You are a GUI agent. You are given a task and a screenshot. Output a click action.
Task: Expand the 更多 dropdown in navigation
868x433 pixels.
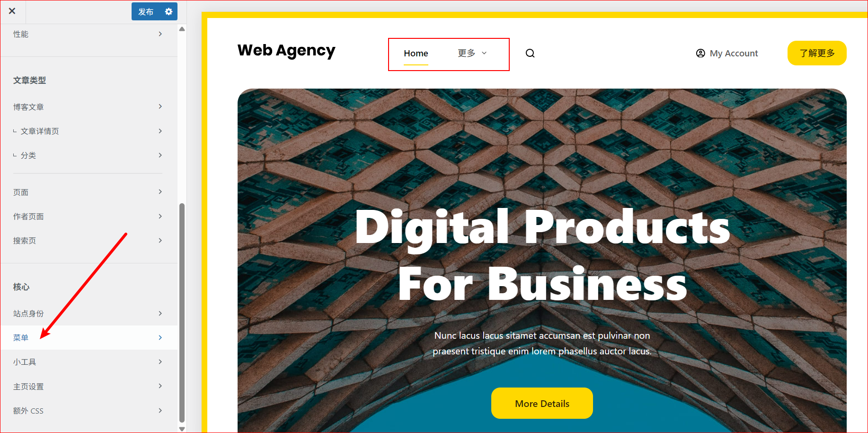(x=472, y=53)
